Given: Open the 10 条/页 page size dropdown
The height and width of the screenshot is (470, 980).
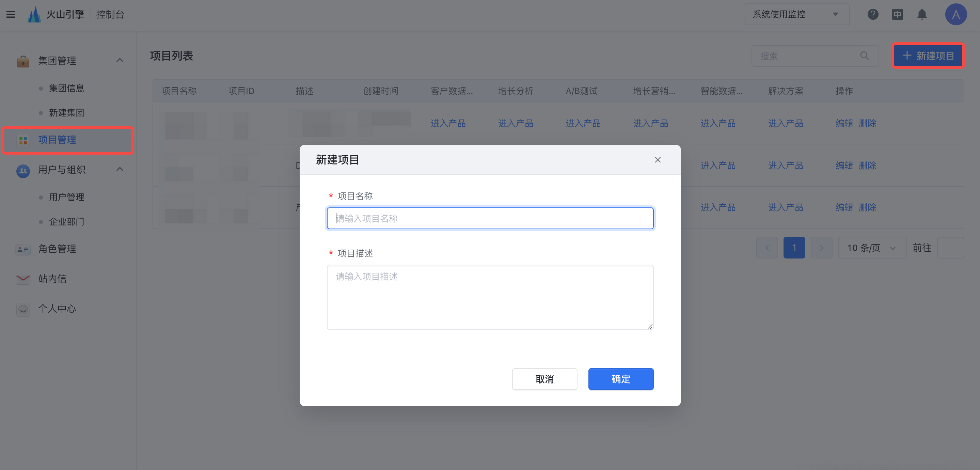Looking at the screenshot, I should [x=872, y=248].
